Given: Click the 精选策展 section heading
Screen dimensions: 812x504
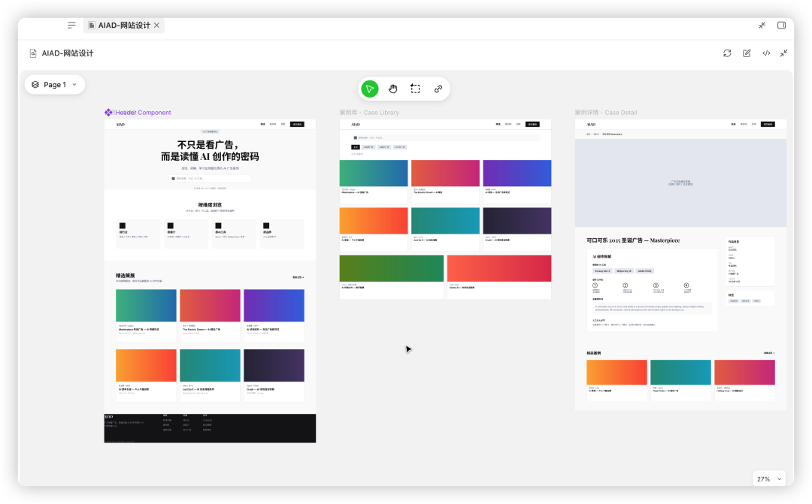Looking at the screenshot, I should click(126, 276).
